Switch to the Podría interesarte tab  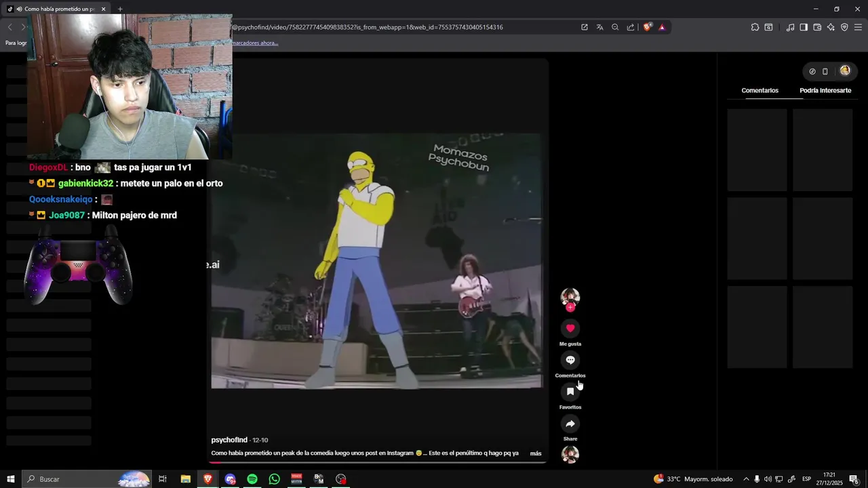825,90
